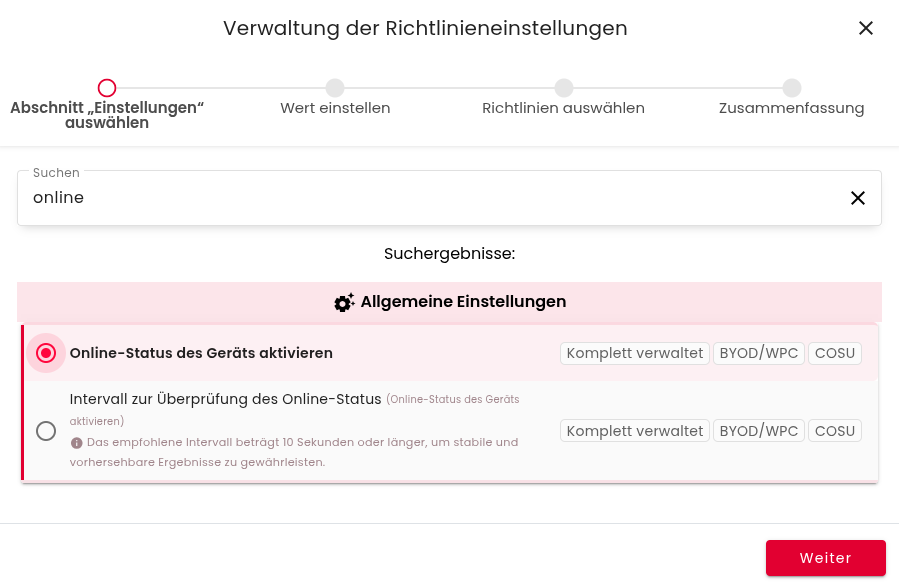
Task: Select Online-Status des Geräts aktivieren radio button
Action: (46, 353)
